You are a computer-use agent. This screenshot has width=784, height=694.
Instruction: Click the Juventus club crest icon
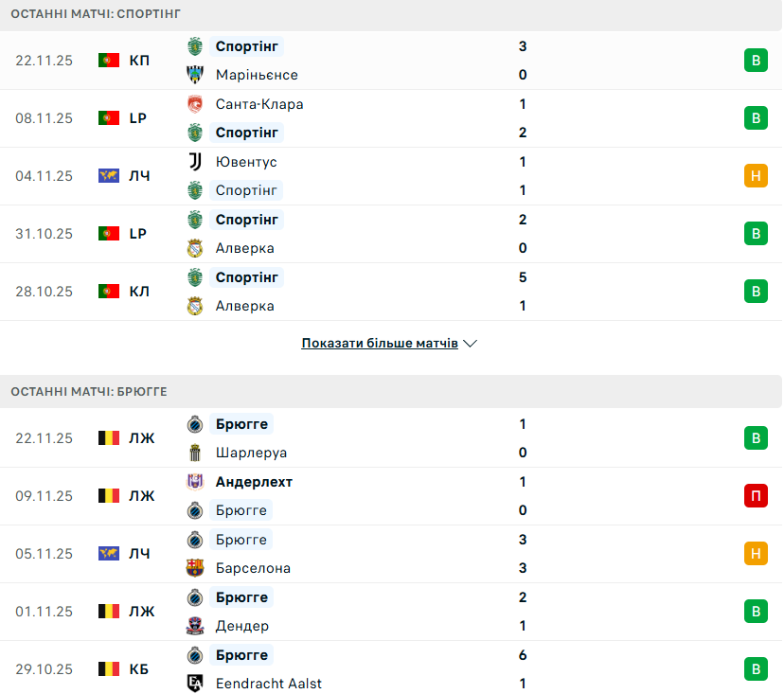pos(195,162)
